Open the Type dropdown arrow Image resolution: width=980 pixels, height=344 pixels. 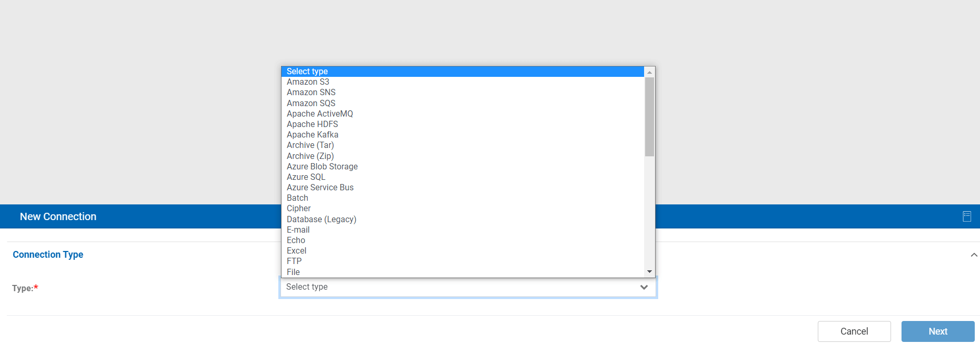[644, 287]
